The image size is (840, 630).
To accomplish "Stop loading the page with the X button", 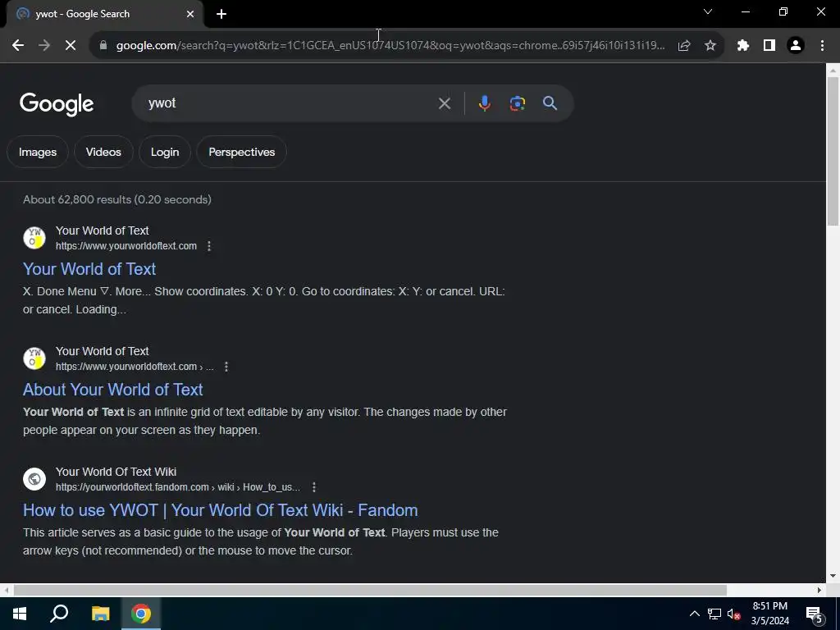I will [71, 46].
